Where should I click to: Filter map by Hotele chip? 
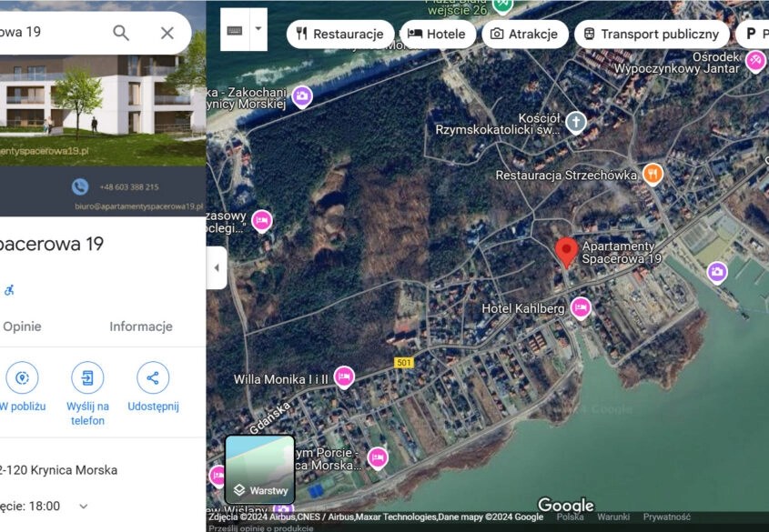point(437,35)
